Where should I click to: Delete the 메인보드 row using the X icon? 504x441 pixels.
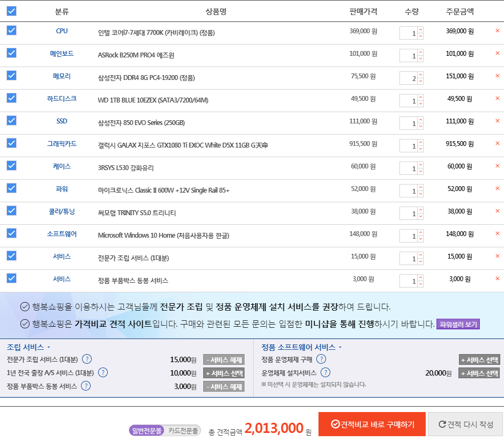pos(497,53)
